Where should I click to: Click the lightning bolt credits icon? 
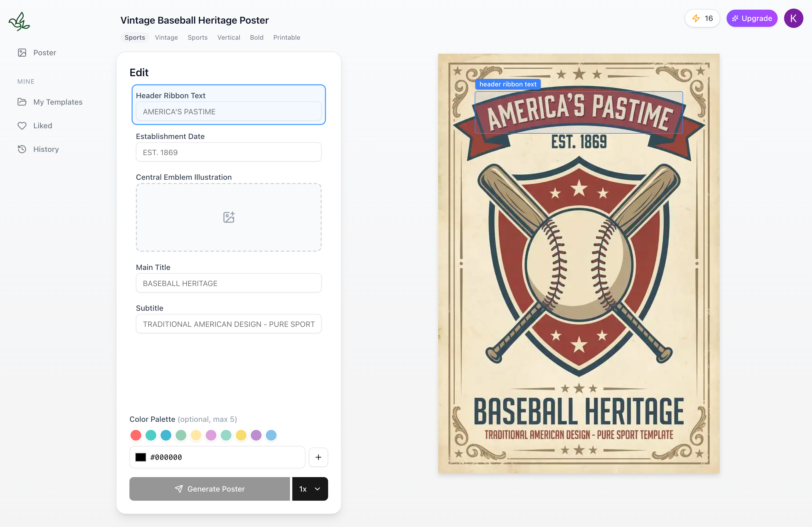[x=696, y=19]
